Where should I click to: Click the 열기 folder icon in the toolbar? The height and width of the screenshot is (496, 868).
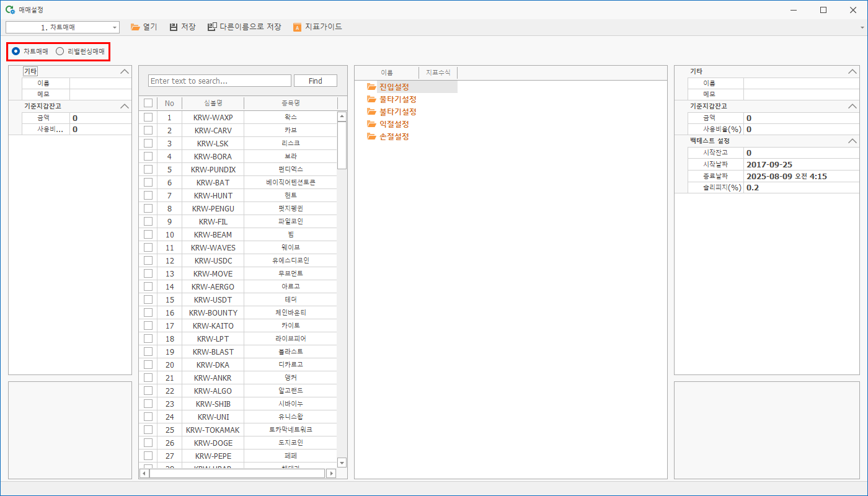(135, 27)
